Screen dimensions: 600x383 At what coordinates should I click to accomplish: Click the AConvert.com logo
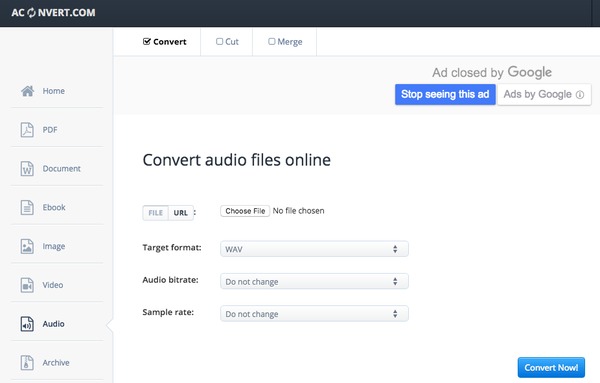coord(53,13)
